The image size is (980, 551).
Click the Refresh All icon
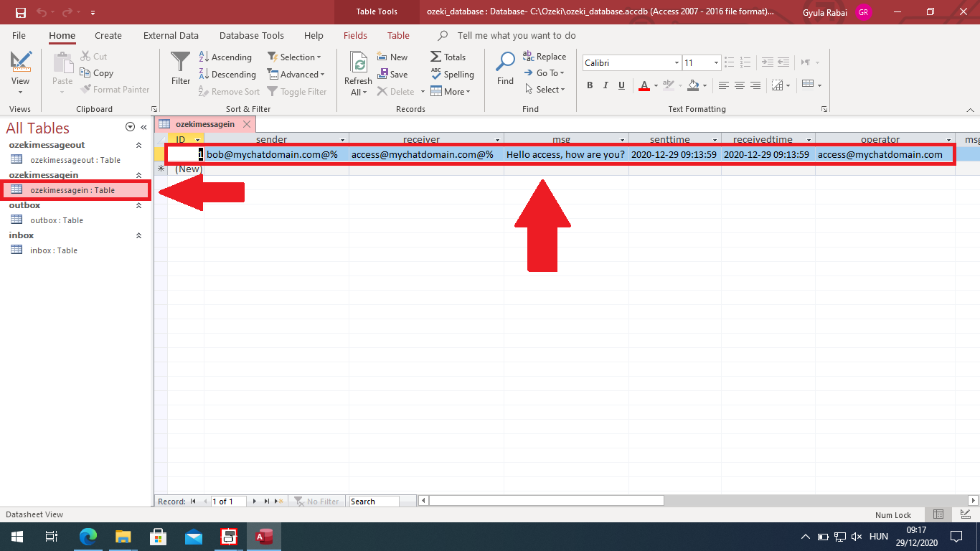click(358, 65)
